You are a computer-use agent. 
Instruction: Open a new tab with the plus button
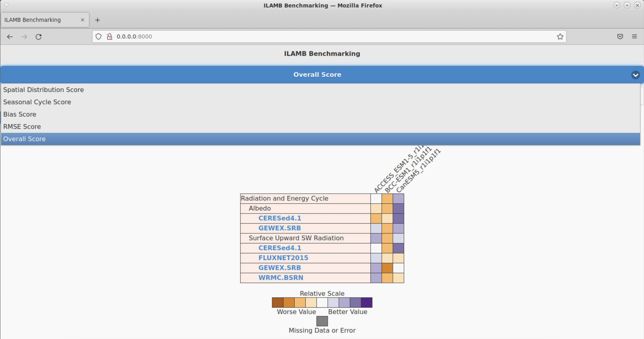tap(97, 20)
